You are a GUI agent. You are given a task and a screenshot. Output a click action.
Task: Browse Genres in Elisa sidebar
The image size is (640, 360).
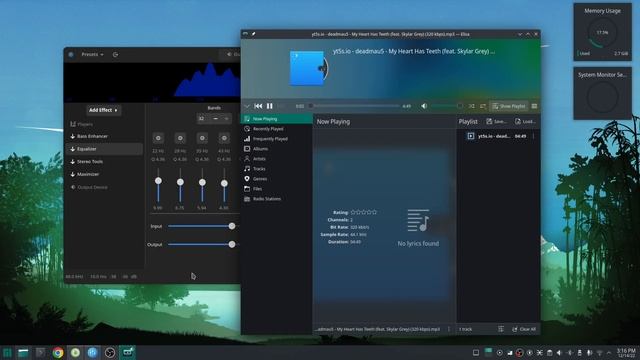click(x=277, y=179)
